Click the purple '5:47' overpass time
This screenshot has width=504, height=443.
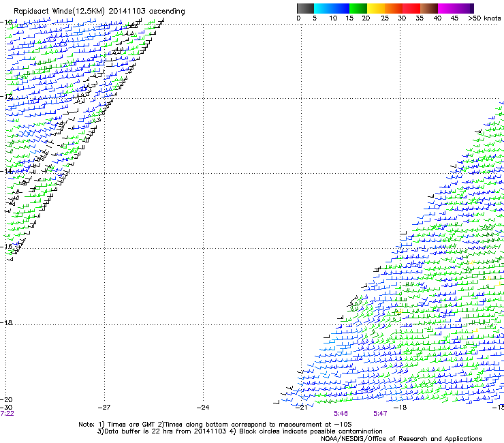point(380,414)
